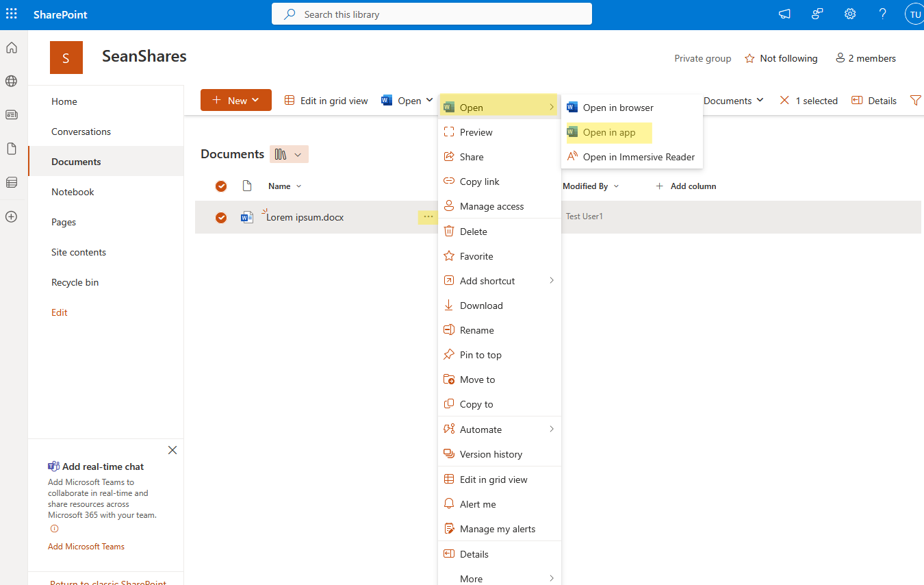Toggle the select-all checkmark in column header
The height and width of the screenshot is (585, 924).
coord(220,186)
